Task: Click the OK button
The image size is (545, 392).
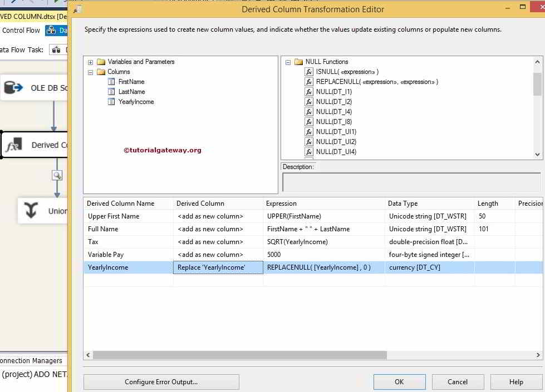Action: [399, 382]
